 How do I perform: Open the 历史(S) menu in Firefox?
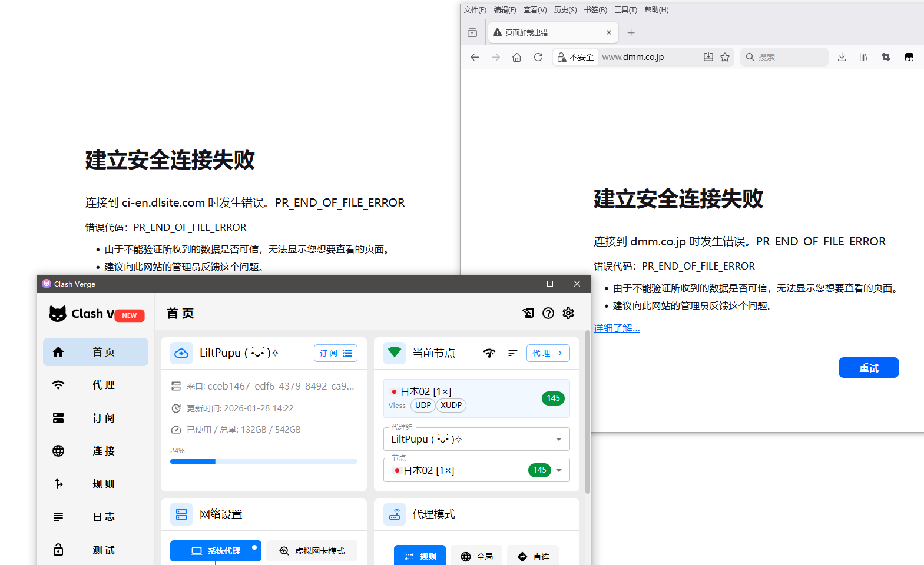coord(565,10)
